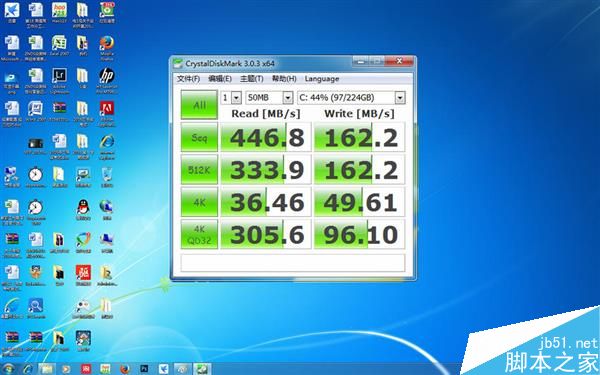Select the red Adobe desktop shortcut
This screenshot has width=600, height=375.
107,113
